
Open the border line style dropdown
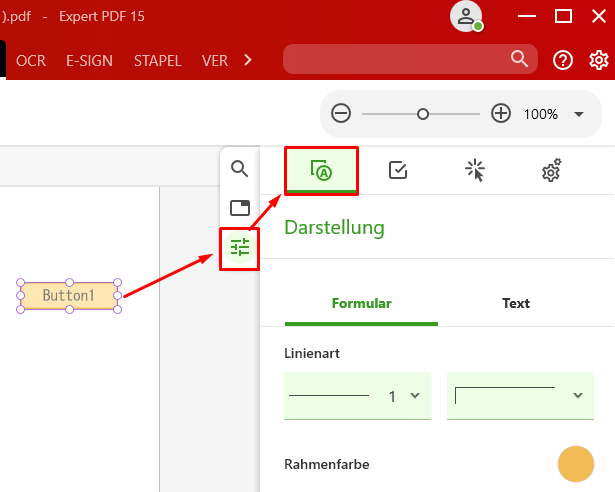pos(520,395)
